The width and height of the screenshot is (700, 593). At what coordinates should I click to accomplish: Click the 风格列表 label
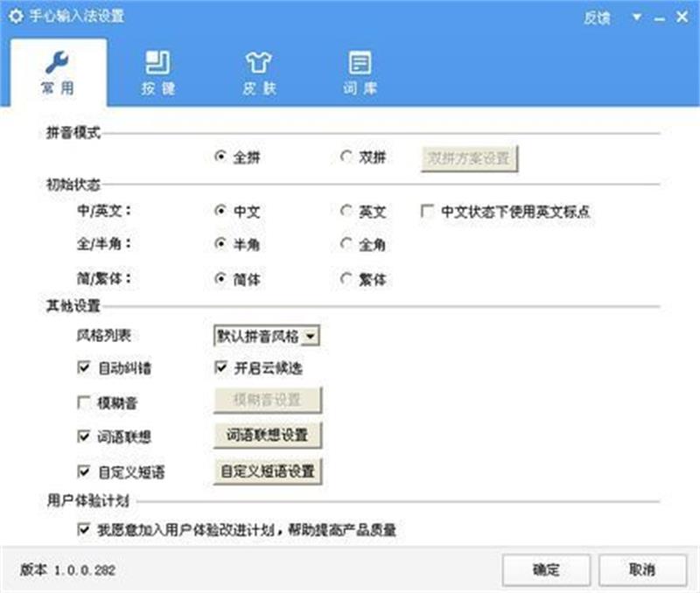point(103,335)
